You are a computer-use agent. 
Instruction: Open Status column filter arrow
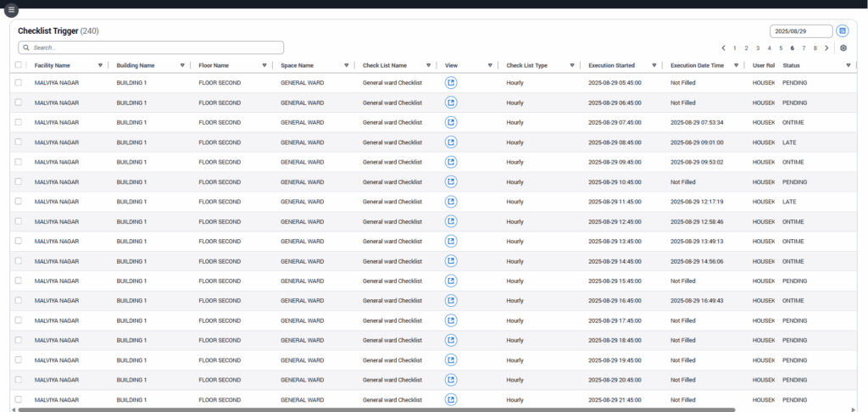pos(848,65)
